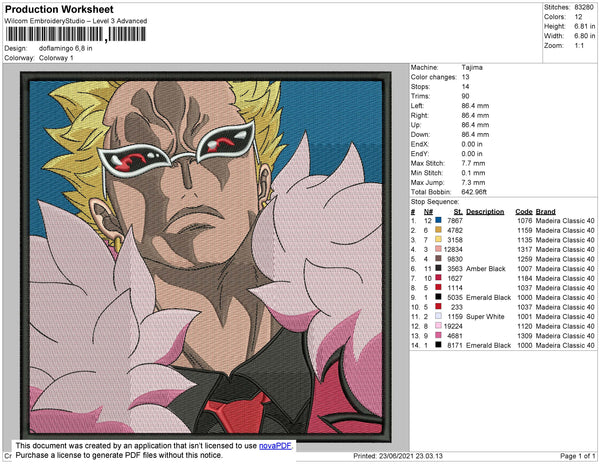Select the crimson swatch in stop row 7
600x464 pixels.
click(x=439, y=278)
